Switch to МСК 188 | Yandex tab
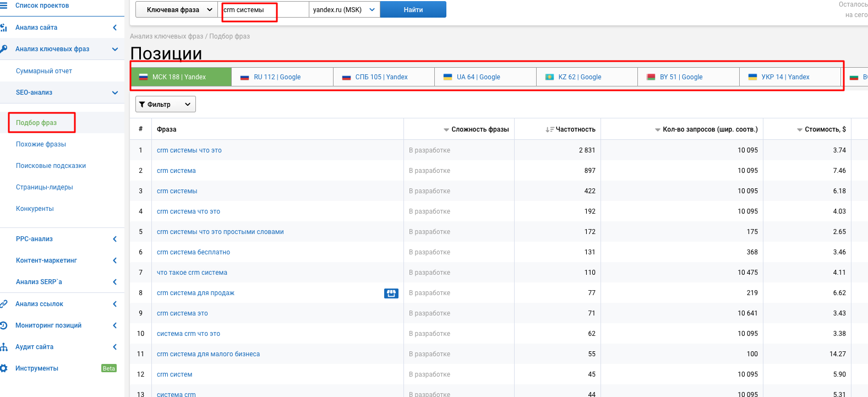The height and width of the screenshot is (397, 868). point(181,77)
